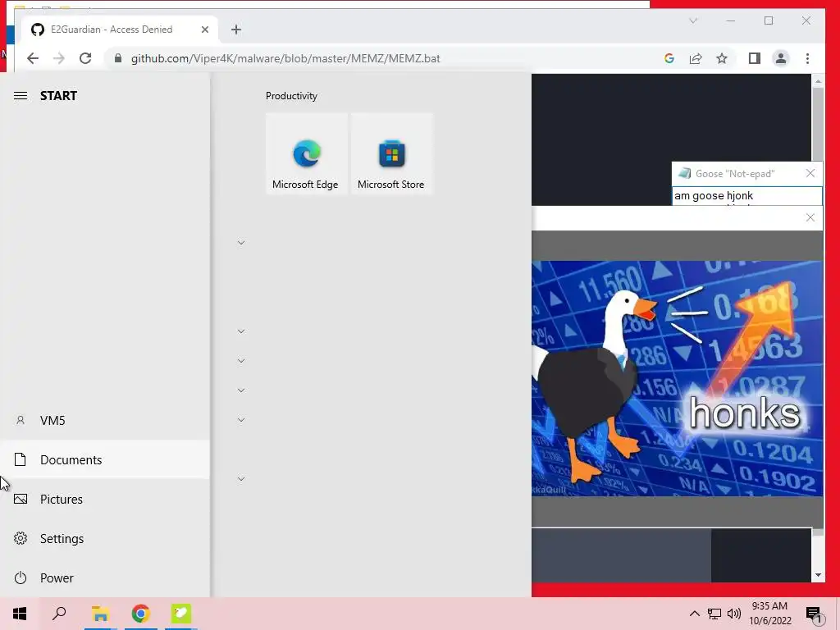
Task: Open File Explorer from taskbar
Action: tap(100, 614)
